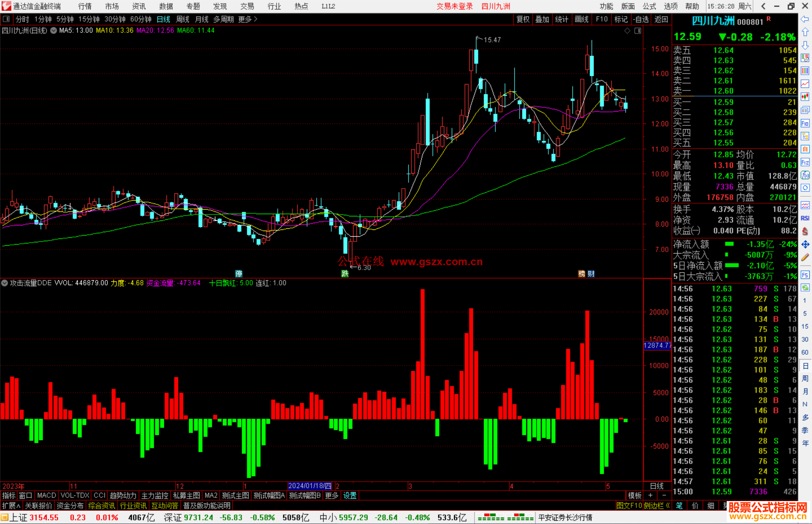Viewport: 812px width, 524px height.
Task: Click the plus zoom-in button near 模板
Action: [651, 495]
